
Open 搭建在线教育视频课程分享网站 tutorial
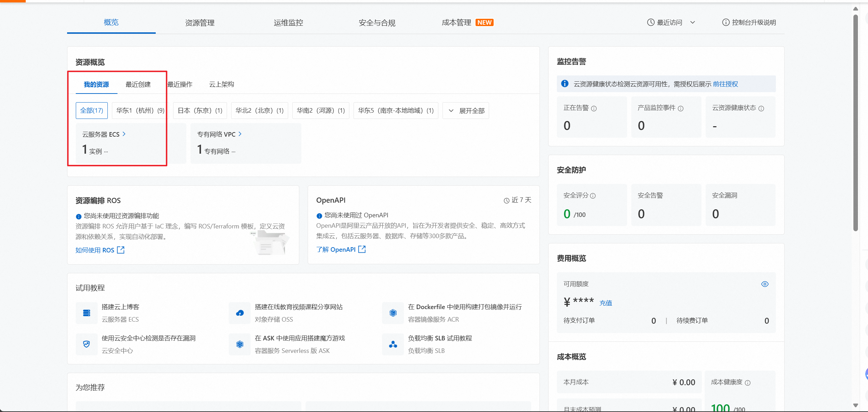point(299,307)
